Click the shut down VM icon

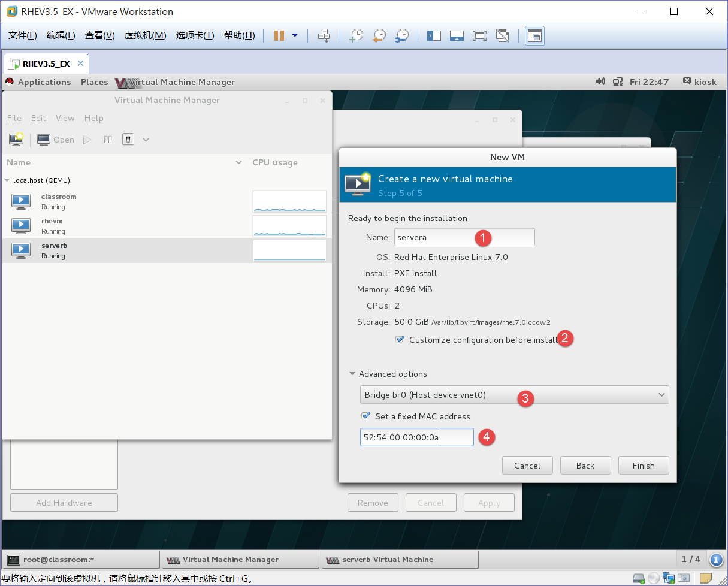coord(128,140)
